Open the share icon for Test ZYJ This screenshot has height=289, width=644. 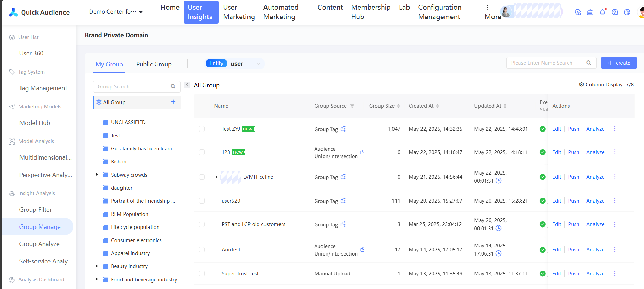343,129
